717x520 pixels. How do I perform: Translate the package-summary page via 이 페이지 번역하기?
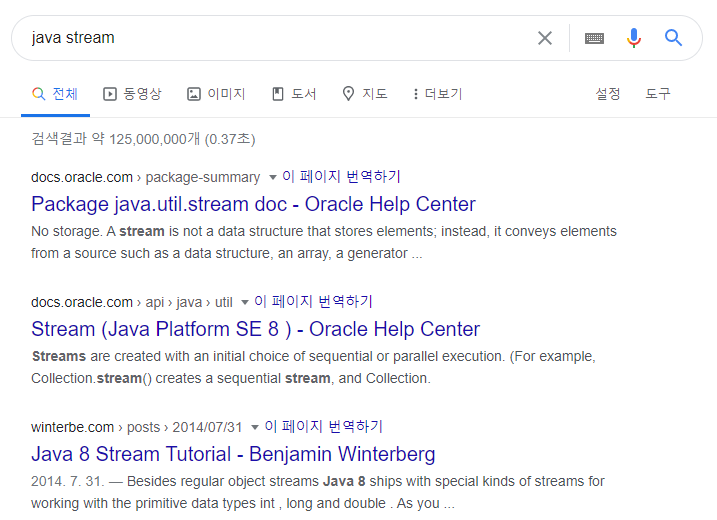(x=341, y=177)
